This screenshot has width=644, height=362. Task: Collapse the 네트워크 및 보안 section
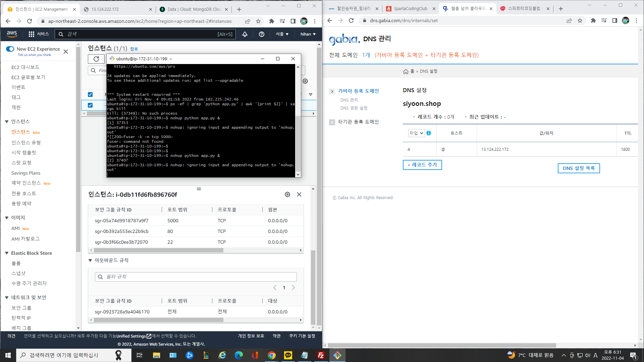(x=7, y=298)
